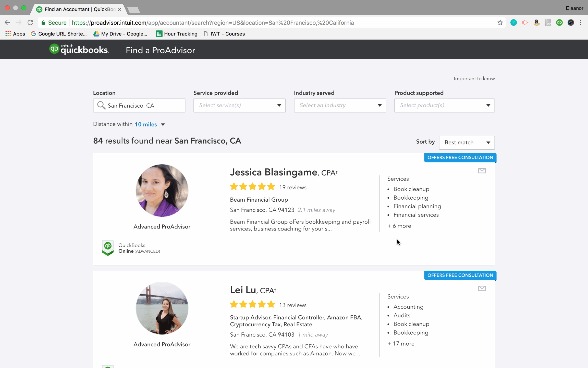Expand Jessica's + 6 more services

tap(399, 226)
